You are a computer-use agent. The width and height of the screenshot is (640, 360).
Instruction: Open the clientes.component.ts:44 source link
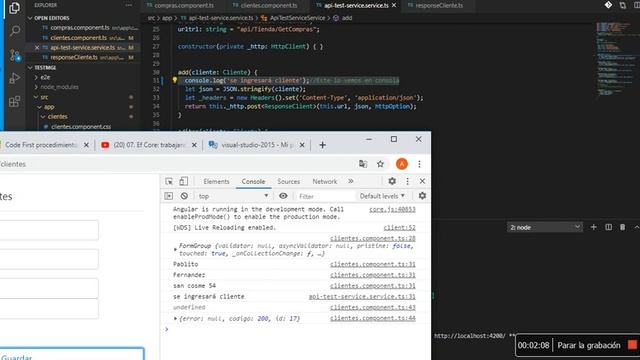click(x=373, y=318)
